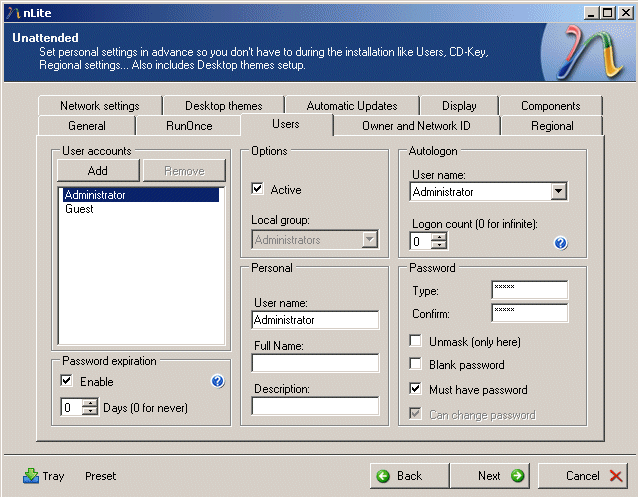Screen dimensions: 638x497
Task: Increase the Logon count spinner value
Action: coord(439,237)
